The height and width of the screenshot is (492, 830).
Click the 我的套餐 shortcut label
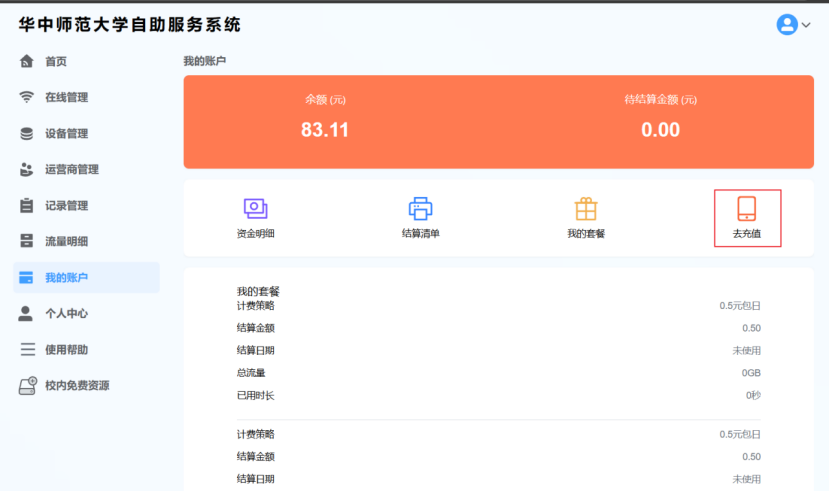[586, 234]
